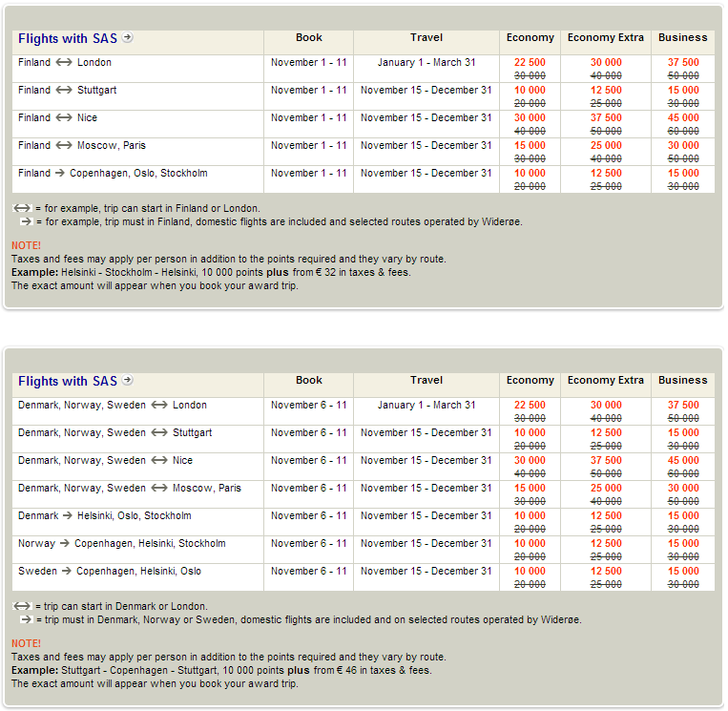Screen dimensions: 728x711
Task: Click arrow icon beside top Flights with SAS heading
Action: pyautogui.click(x=128, y=38)
